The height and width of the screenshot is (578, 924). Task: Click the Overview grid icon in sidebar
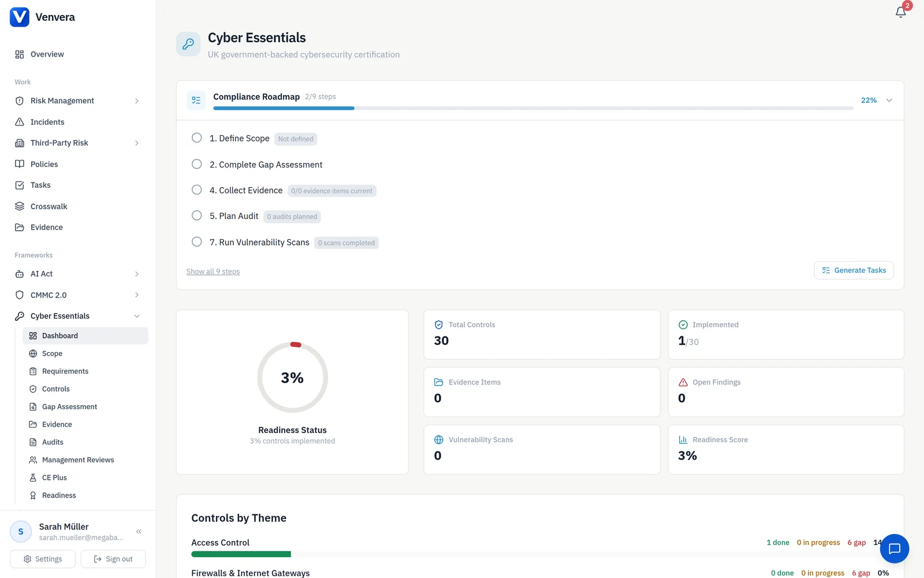(20, 54)
